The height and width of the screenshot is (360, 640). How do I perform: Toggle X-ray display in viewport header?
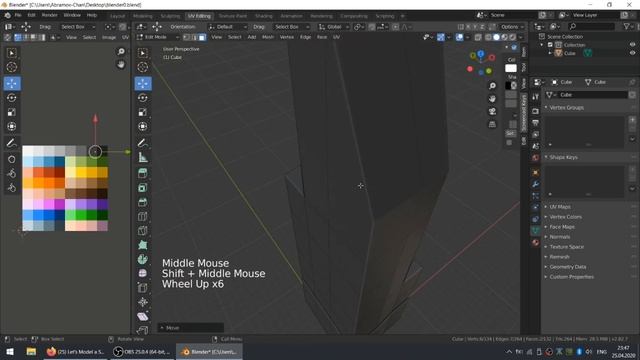click(478, 37)
